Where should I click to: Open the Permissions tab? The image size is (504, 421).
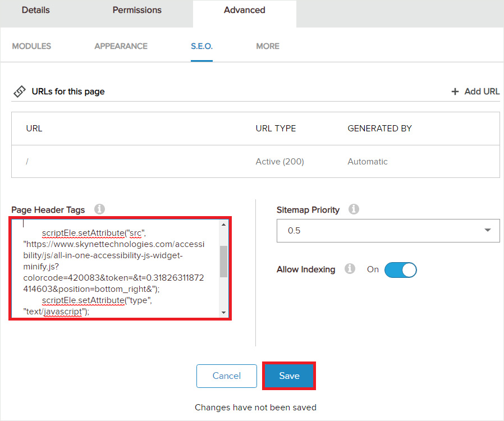[x=137, y=10]
